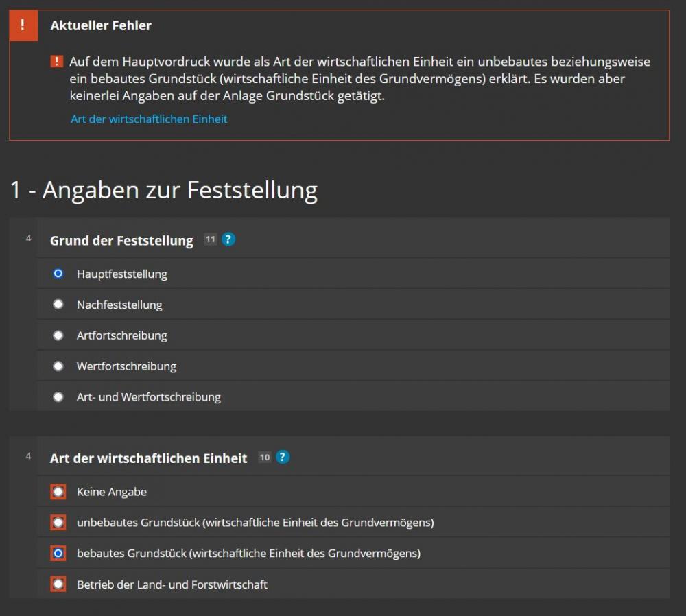The image size is (686, 616).
Task: Select the Artfortschreibung radio button
Action: (58, 335)
